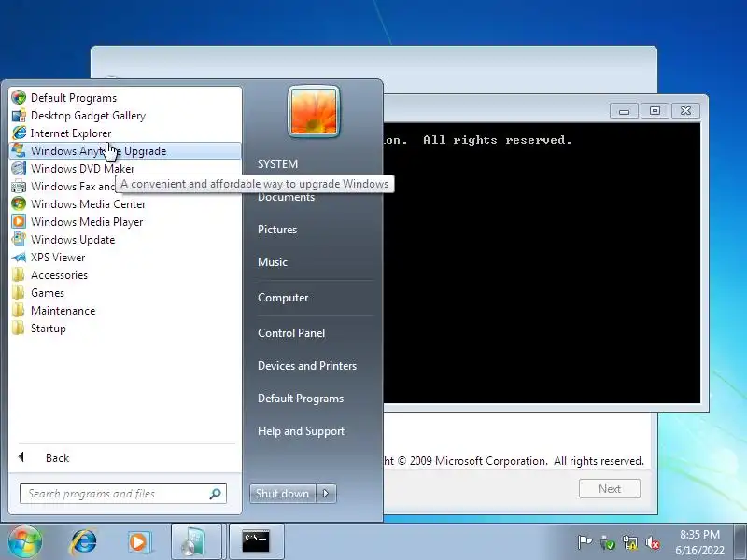The image size is (747, 560).
Task: Switch to the Command Prompt taskbar item
Action: 256,542
